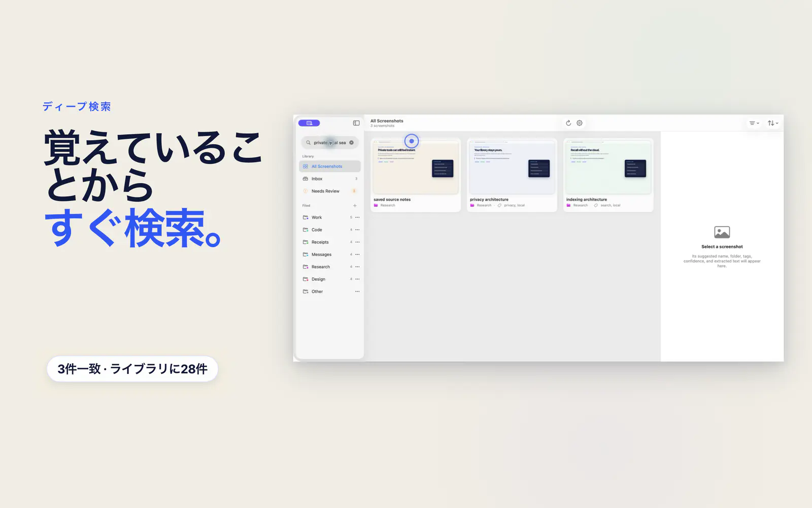The height and width of the screenshot is (508, 812).
Task: Refresh the screenshot library
Action: [568, 123]
